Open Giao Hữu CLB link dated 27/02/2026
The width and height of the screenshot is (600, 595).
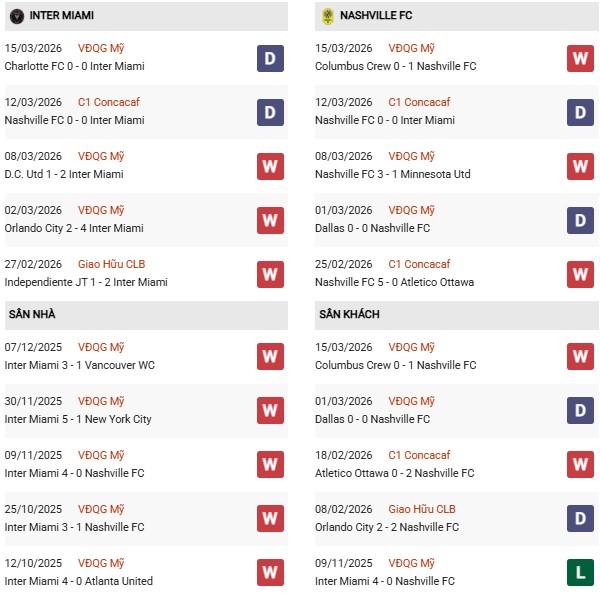click(x=117, y=264)
